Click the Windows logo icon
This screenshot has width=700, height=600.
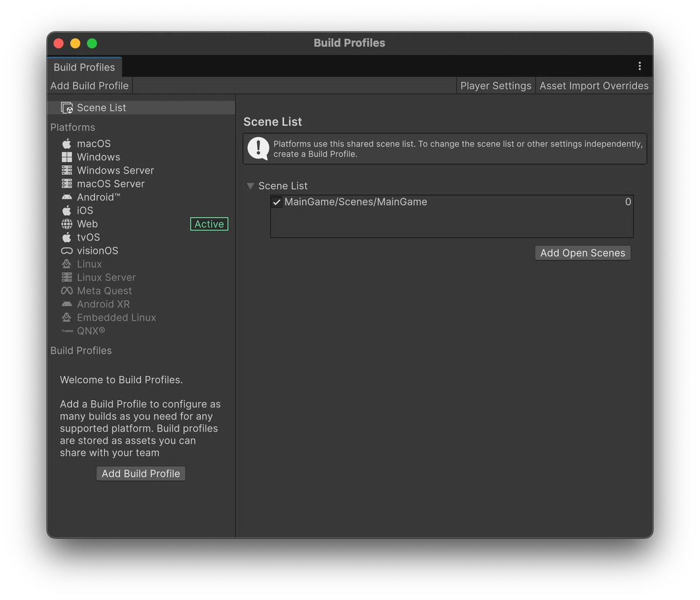coord(67,157)
